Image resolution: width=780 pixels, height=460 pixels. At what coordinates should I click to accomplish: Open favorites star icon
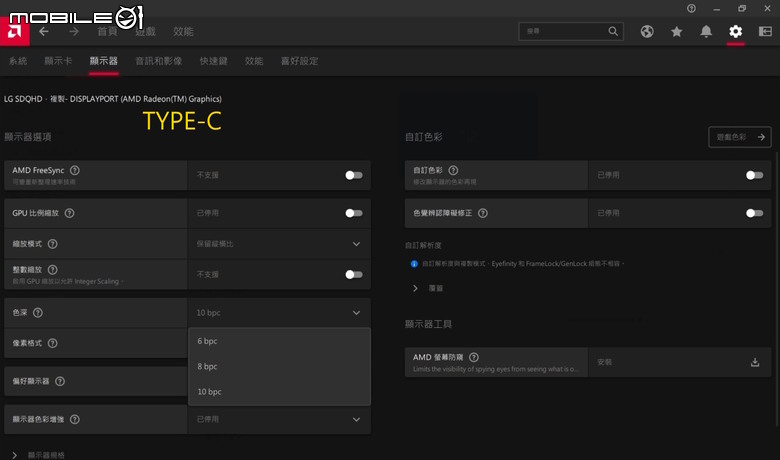pos(677,31)
